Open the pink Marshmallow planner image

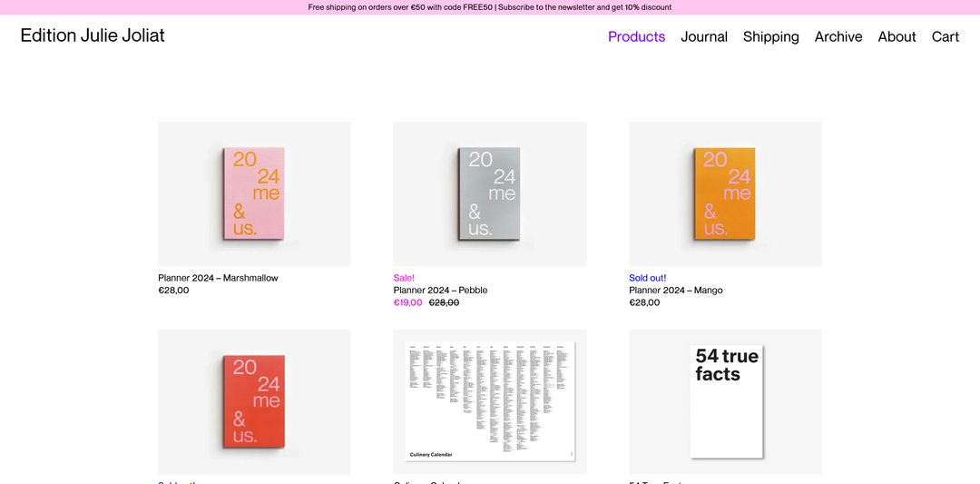[x=254, y=193]
